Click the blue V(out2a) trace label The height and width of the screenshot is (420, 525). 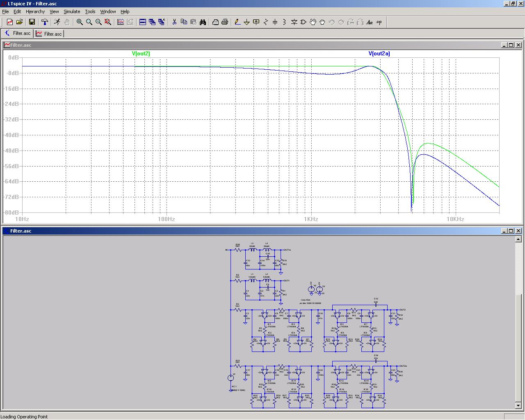[379, 53]
